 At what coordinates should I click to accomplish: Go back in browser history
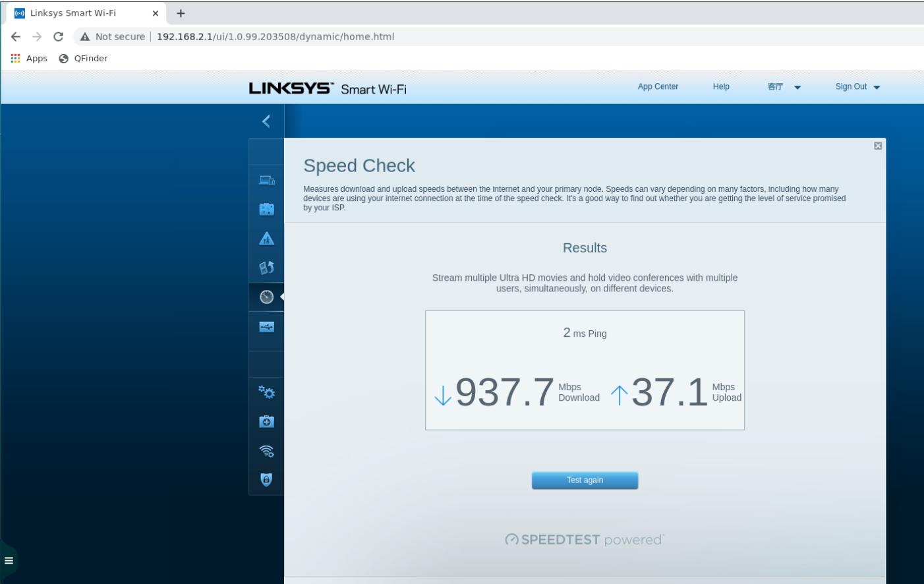[16, 37]
